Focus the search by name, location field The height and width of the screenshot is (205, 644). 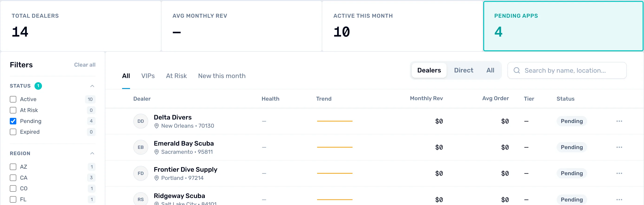567,71
